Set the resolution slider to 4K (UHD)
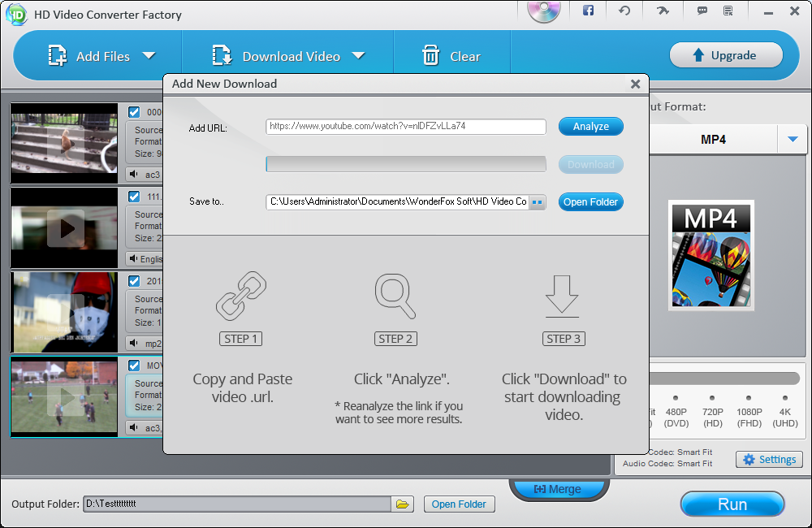Image resolution: width=812 pixels, height=528 pixels. click(x=785, y=398)
